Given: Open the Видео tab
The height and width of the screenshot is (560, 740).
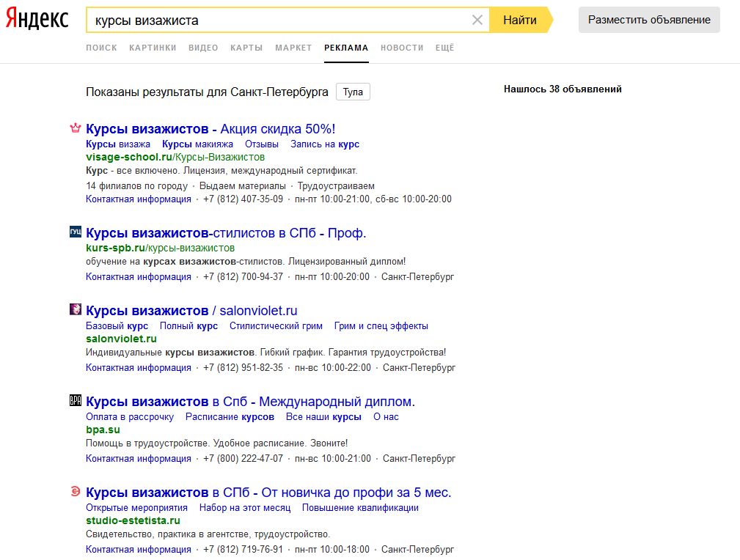Looking at the screenshot, I should click(203, 48).
